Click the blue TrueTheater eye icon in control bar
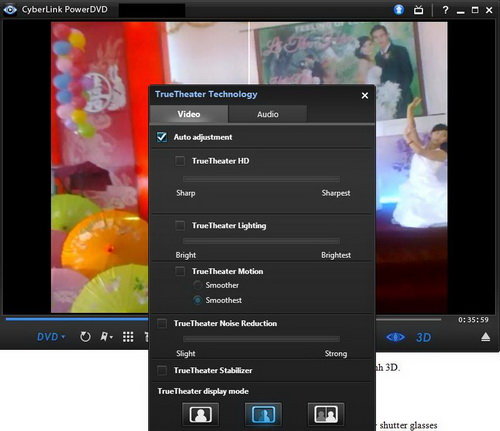The height and width of the screenshot is (431, 500). [x=395, y=337]
